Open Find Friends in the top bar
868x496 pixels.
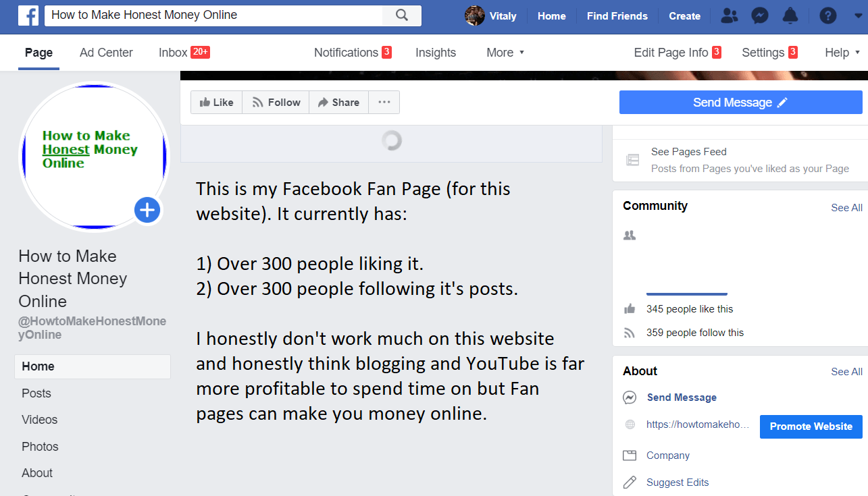pyautogui.click(x=617, y=16)
